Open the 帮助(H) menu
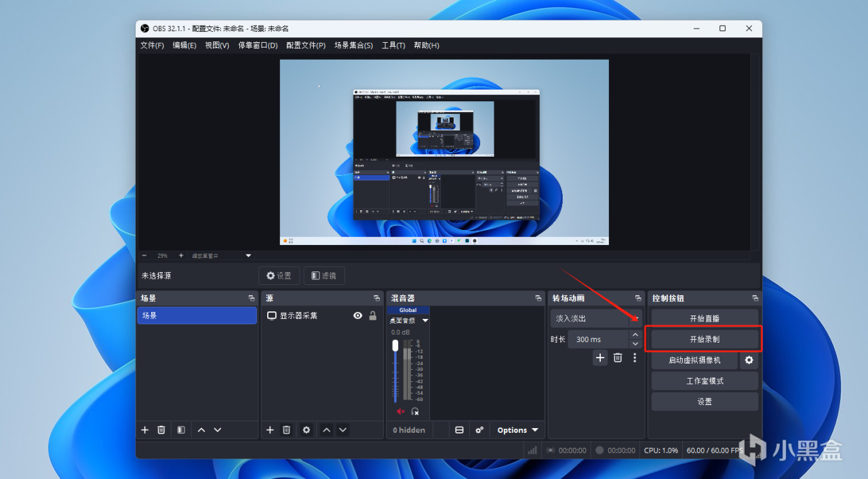 [x=427, y=45]
